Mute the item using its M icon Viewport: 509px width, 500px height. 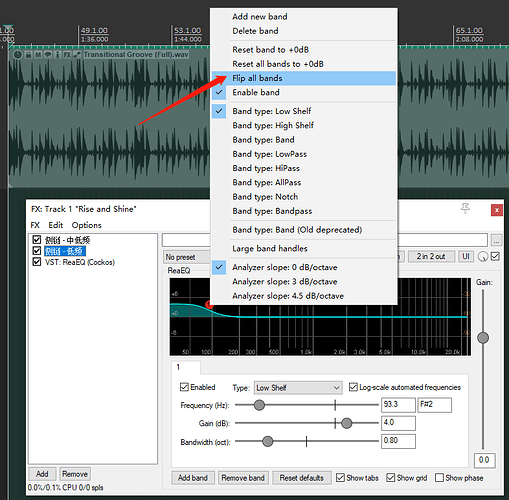point(38,54)
